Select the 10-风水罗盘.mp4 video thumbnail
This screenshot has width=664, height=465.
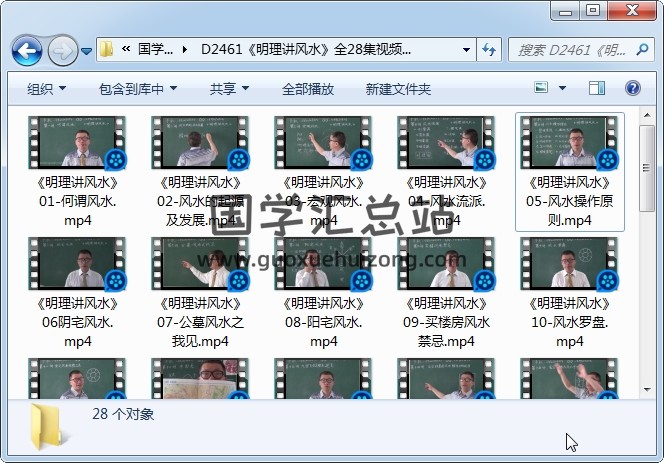pyautogui.click(x=569, y=263)
